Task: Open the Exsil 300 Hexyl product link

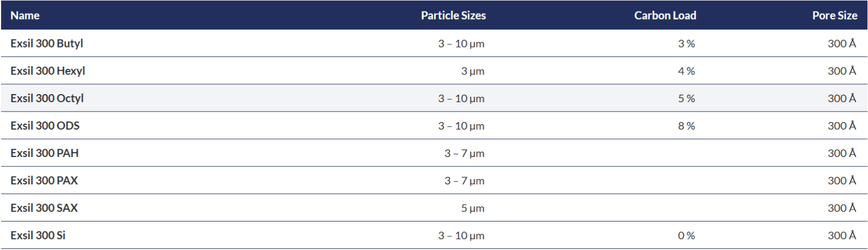Action: point(48,71)
